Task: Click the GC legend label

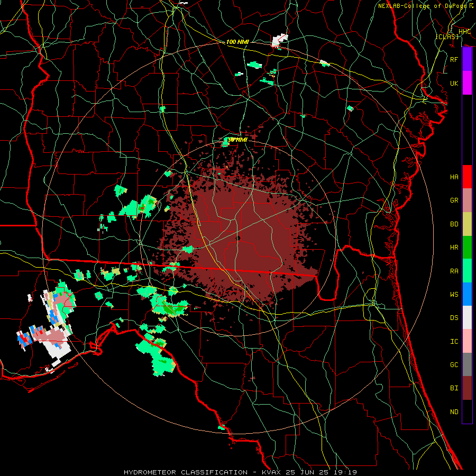Action: (454, 364)
